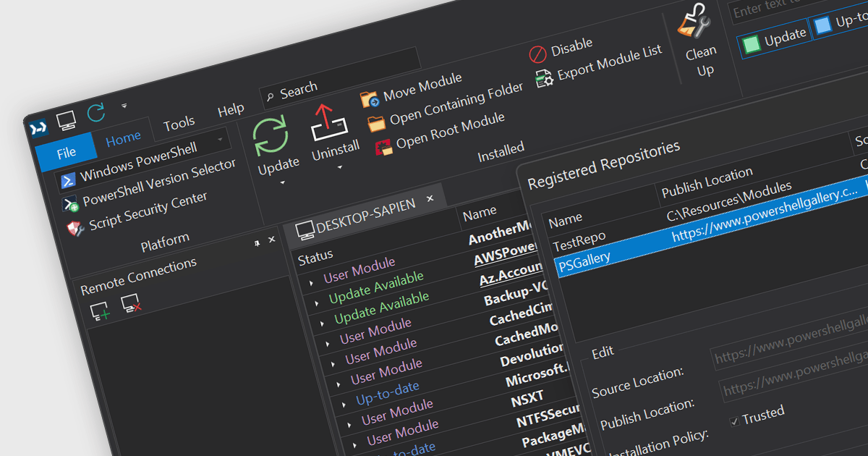Pin the Remote Connections panel

click(257, 244)
